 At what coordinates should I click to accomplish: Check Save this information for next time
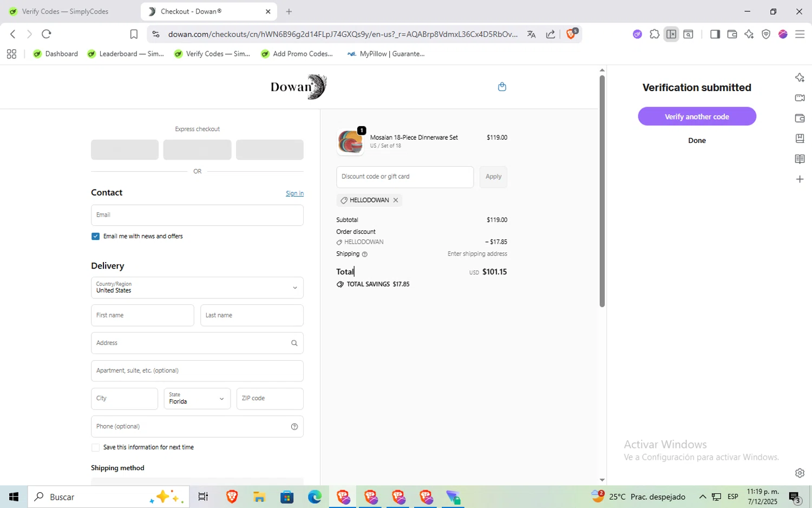(x=95, y=448)
